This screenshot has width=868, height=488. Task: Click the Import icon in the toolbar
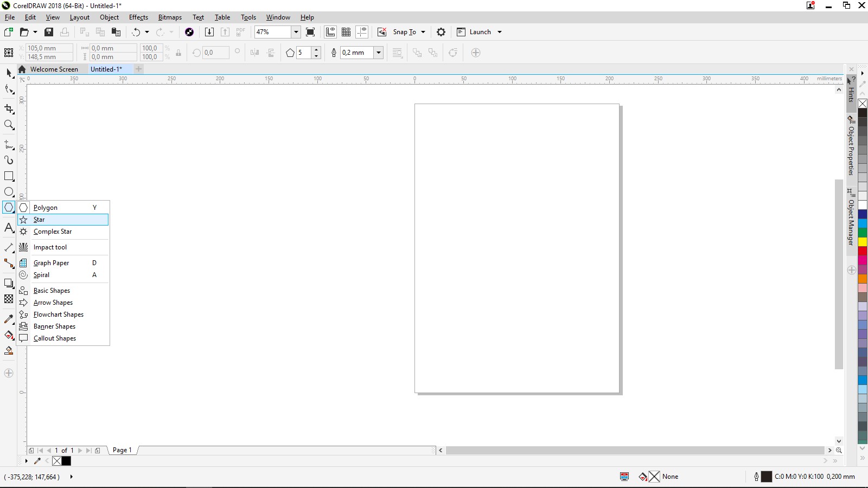click(209, 32)
